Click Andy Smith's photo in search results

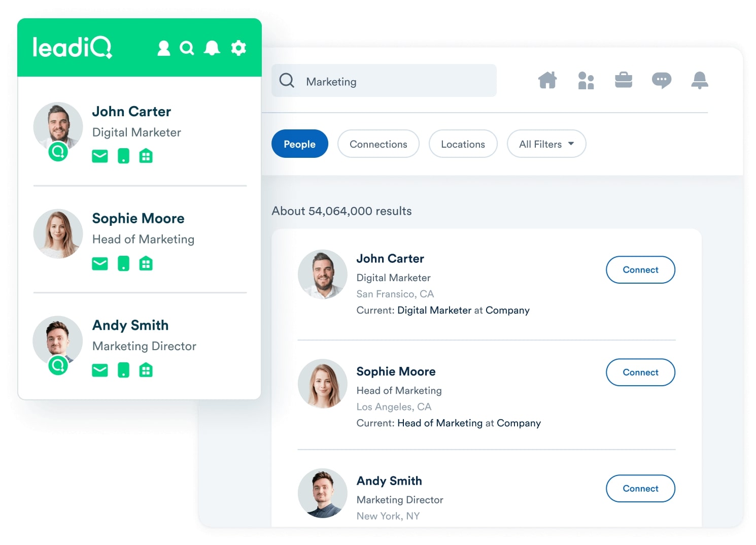pos(323,493)
